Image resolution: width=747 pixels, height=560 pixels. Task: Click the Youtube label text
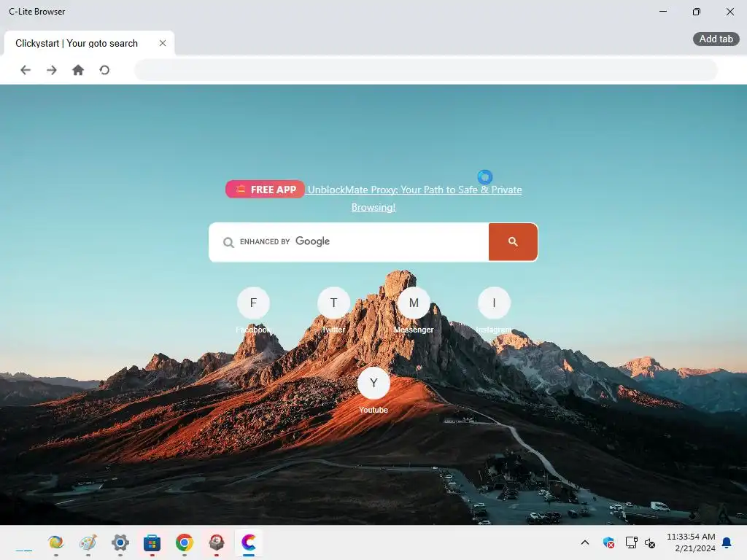tap(373, 410)
